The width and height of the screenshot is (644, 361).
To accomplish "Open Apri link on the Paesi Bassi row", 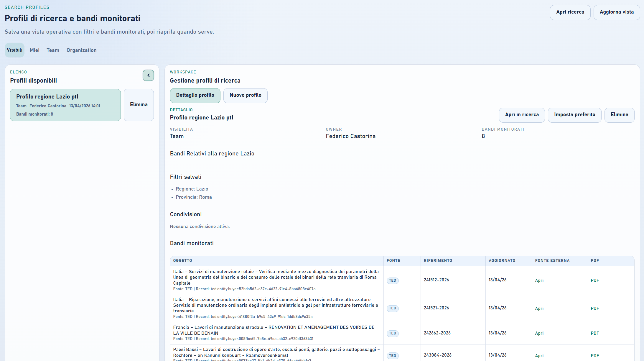I will click(539, 356).
